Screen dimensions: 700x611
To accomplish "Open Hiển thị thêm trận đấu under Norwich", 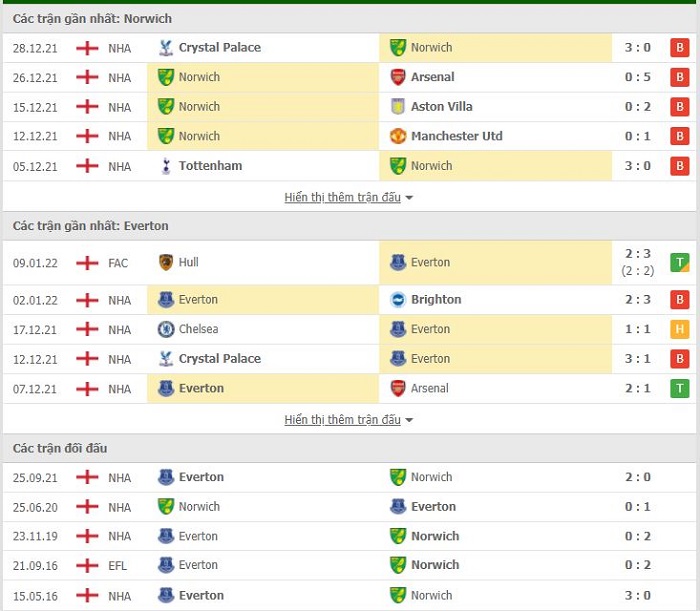I will tap(342, 197).
